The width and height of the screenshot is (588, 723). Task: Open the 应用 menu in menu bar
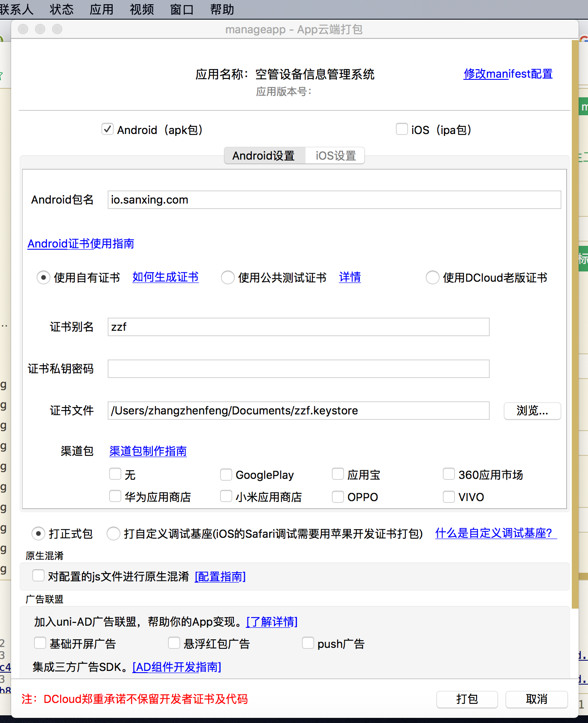102,9
